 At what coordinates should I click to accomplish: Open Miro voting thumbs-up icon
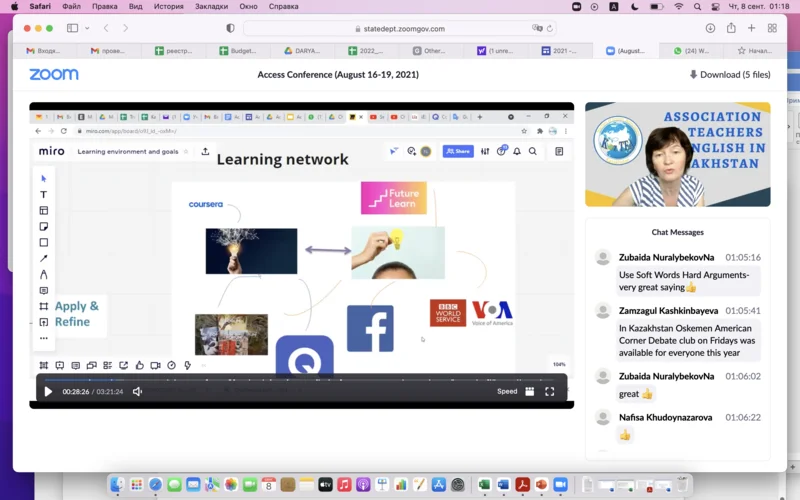(139, 365)
